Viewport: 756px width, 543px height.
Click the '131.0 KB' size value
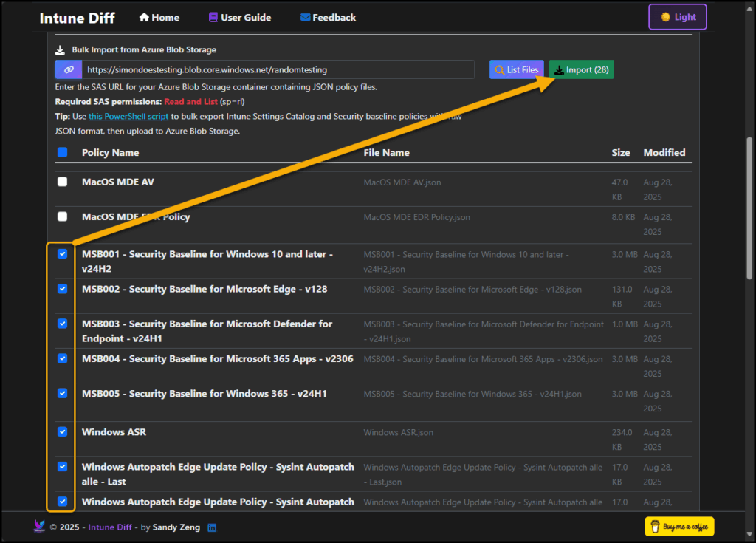622,296
